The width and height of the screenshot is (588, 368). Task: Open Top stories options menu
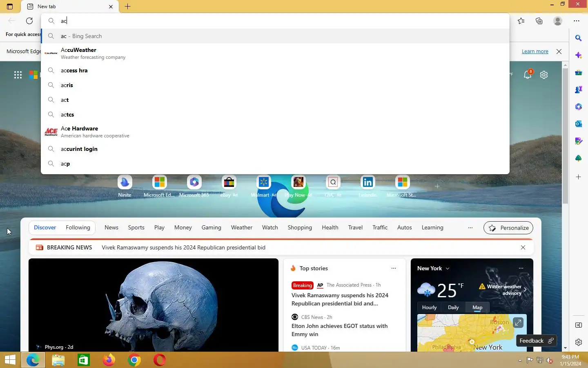tap(394, 268)
